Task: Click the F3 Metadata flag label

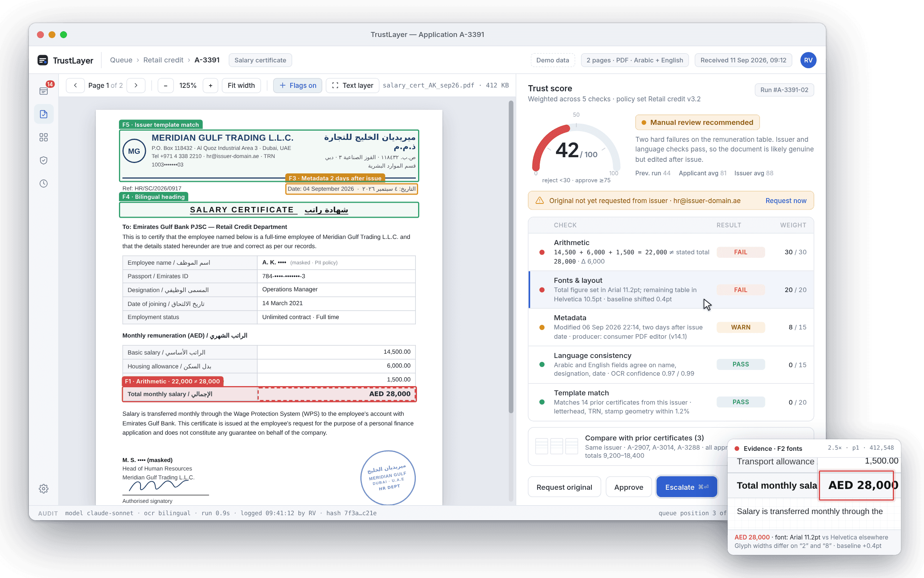Action: [x=335, y=178]
